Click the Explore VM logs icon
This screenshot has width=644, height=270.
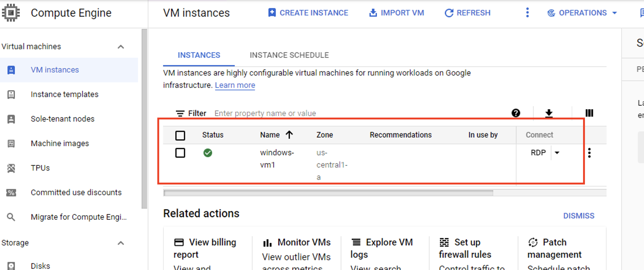(356, 242)
